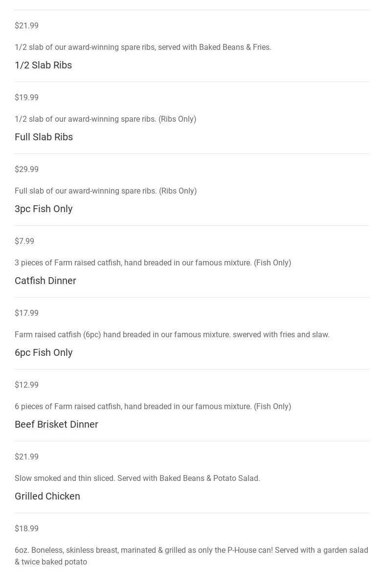Click the slow smoked and thin sliced description
The width and height of the screenshot is (384, 588).
(x=137, y=478)
